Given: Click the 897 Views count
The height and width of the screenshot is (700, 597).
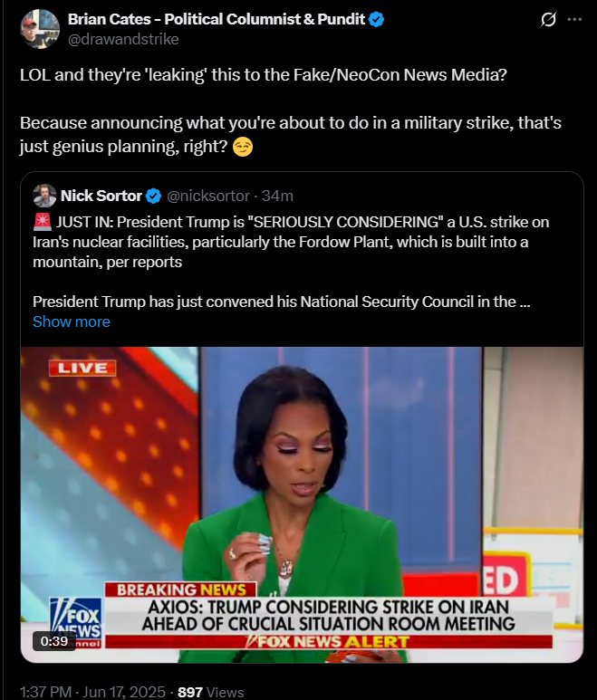Looking at the screenshot, I should tap(211, 692).
